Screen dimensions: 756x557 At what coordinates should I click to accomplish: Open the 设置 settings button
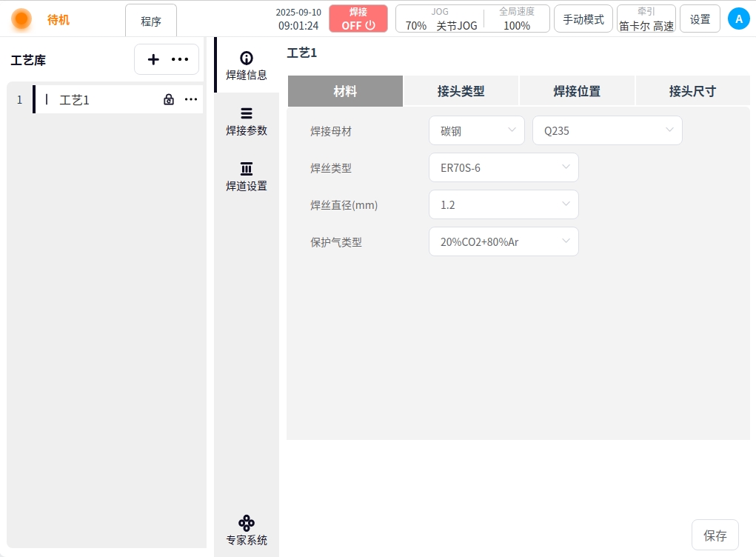click(x=700, y=19)
